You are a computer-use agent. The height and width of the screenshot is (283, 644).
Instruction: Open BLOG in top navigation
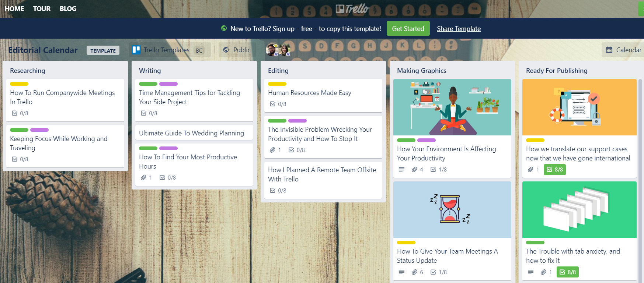(68, 8)
